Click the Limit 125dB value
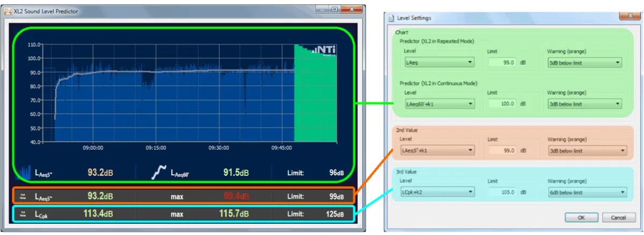644x235 pixels. 335,214
